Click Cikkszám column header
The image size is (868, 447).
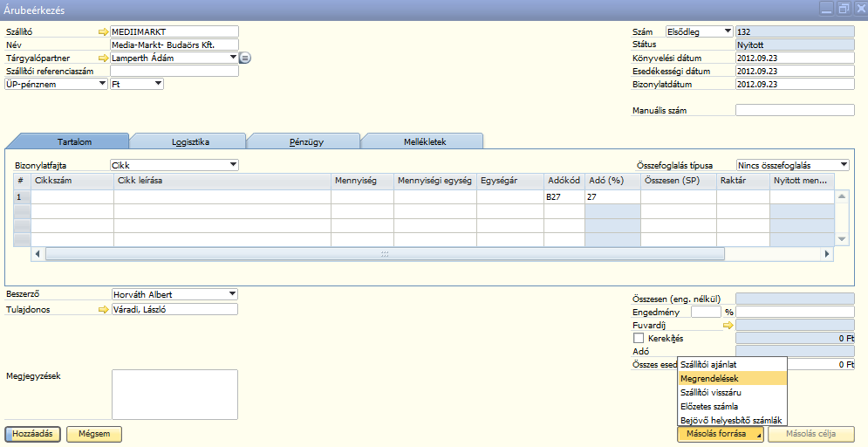click(x=72, y=180)
